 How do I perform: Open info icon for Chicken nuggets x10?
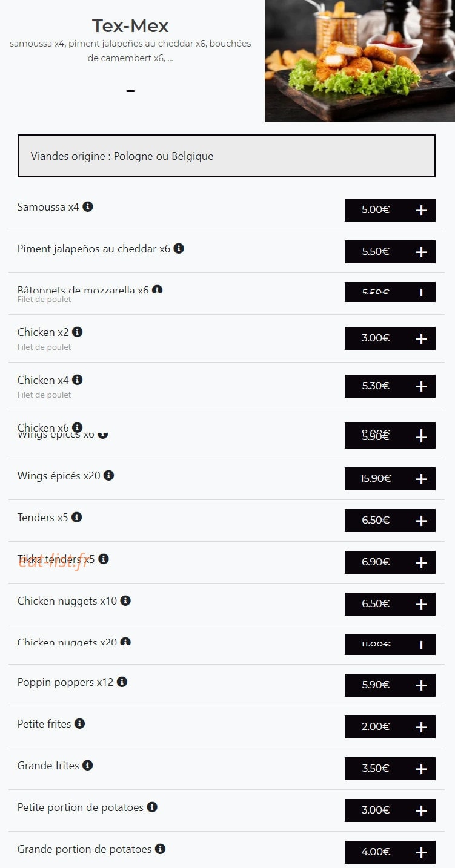[x=125, y=601]
